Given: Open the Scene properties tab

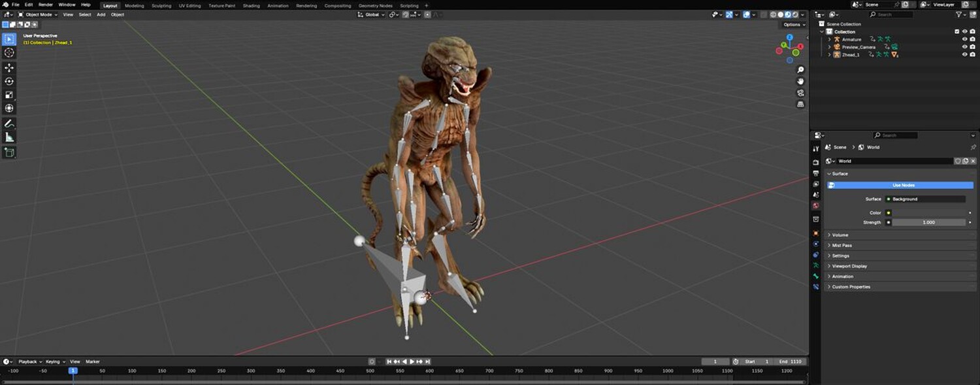Looking at the screenshot, I should click(x=815, y=195).
